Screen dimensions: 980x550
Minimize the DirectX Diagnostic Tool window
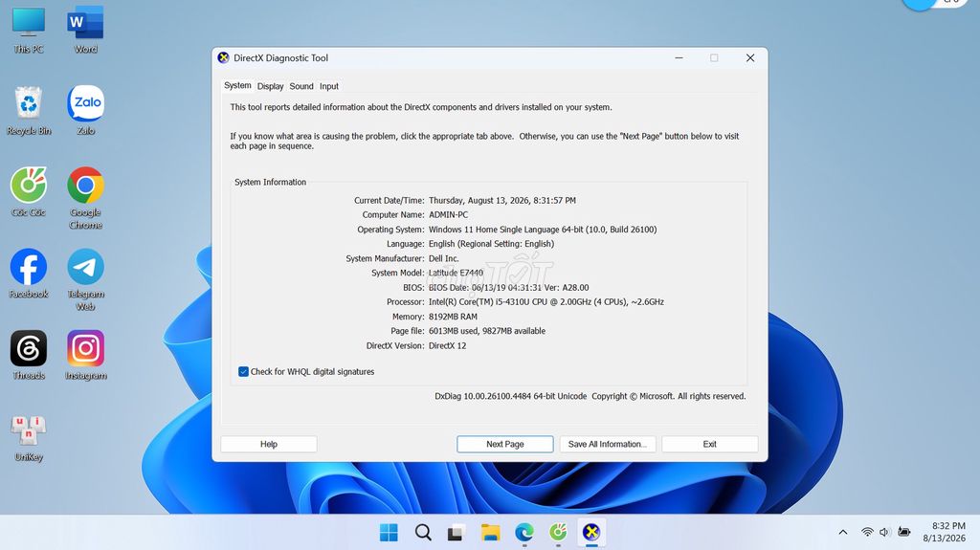[x=679, y=57]
